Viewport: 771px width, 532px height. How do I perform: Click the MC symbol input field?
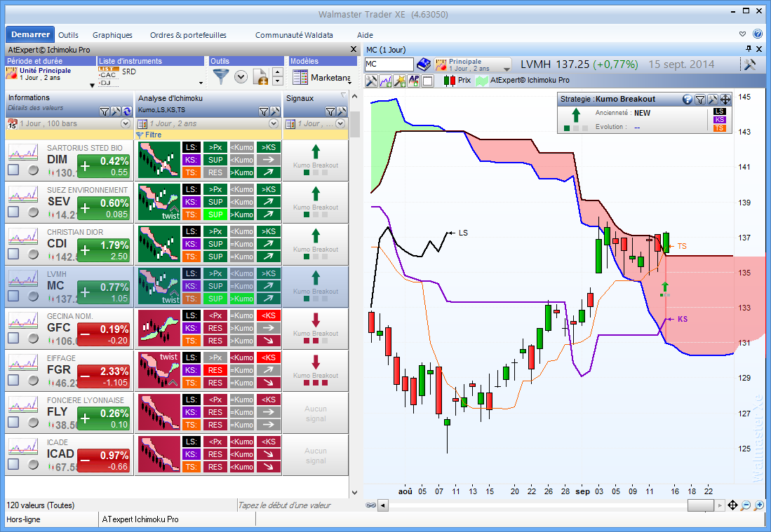(x=389, y=64)
